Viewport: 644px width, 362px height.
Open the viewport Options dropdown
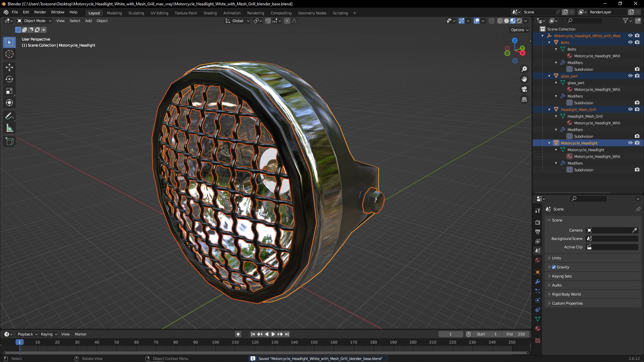[520, 30]
